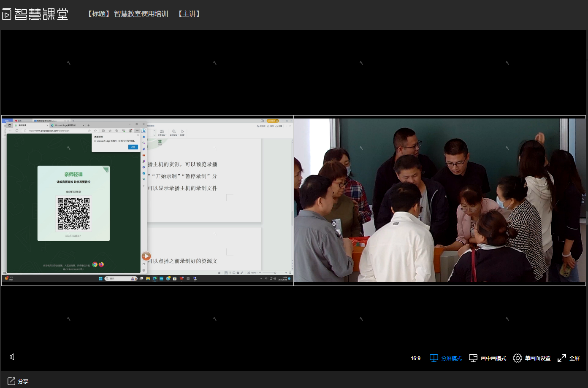This screenshot has height=388, width=588.
Task: Select the 亲师轻课 browser tab
Action: coord(30,125)
